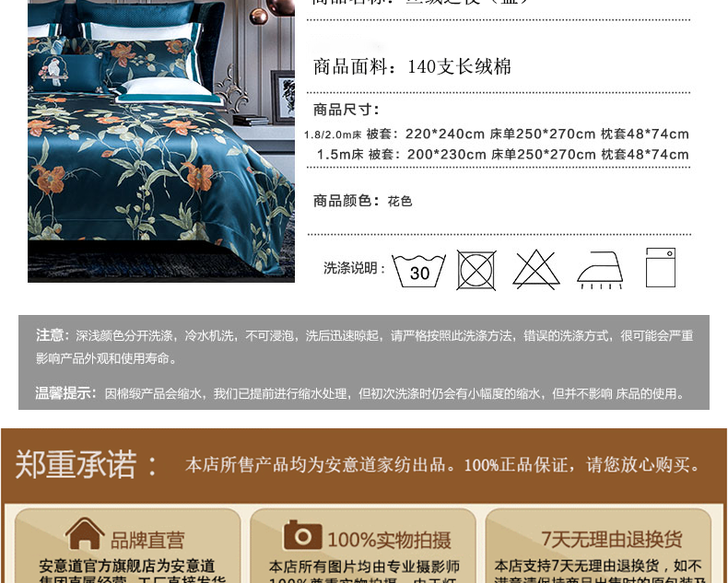Click the 商品颜色 花色 text

point(362,201)
